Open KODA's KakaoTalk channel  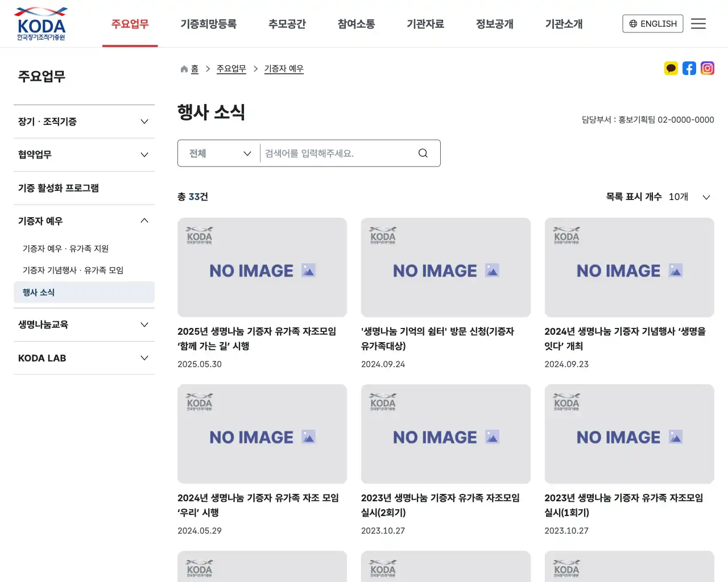671,68
